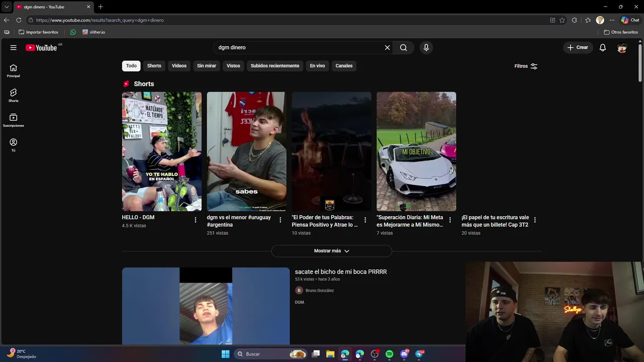This screenshot has width=644, height=362.
Task: Select the En vivo filter chip
Action: [x=317, y=66]
